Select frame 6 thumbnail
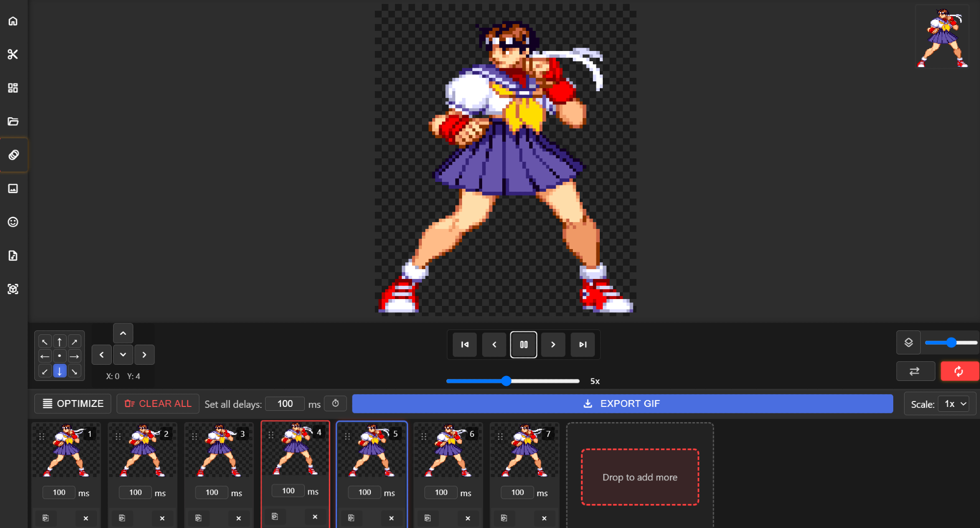The image size is (980, 528). 448,451
